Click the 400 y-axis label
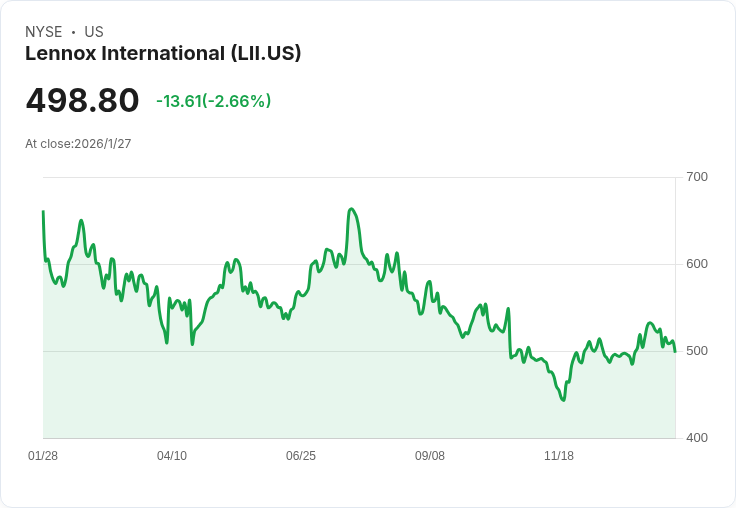The height and width of the screenshot is (508, 736). tap(697, 438)
